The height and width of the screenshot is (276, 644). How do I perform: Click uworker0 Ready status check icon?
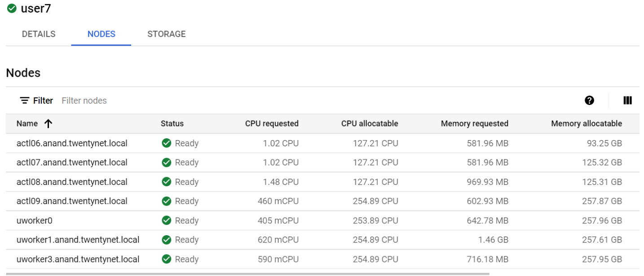coord(167,220)
